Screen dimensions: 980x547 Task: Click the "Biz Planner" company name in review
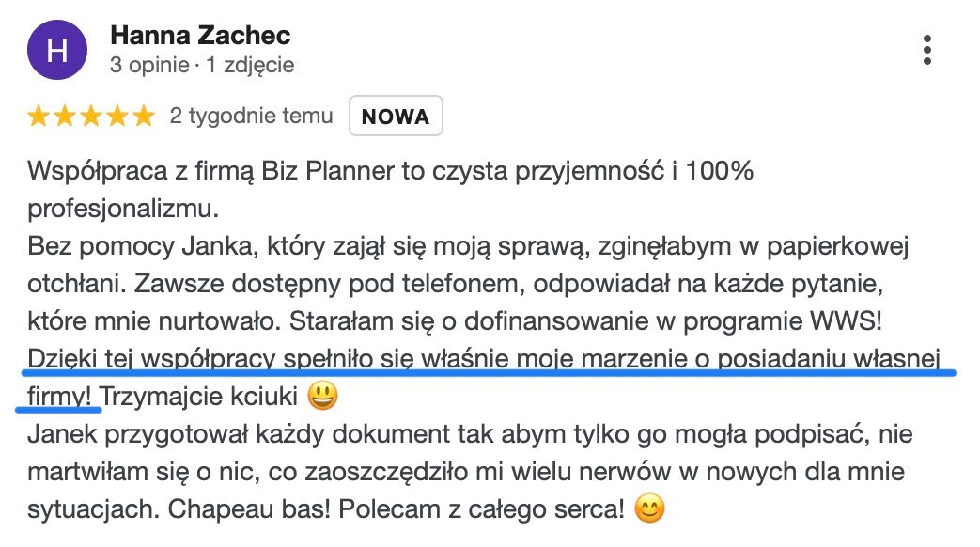tap(282, 172)
